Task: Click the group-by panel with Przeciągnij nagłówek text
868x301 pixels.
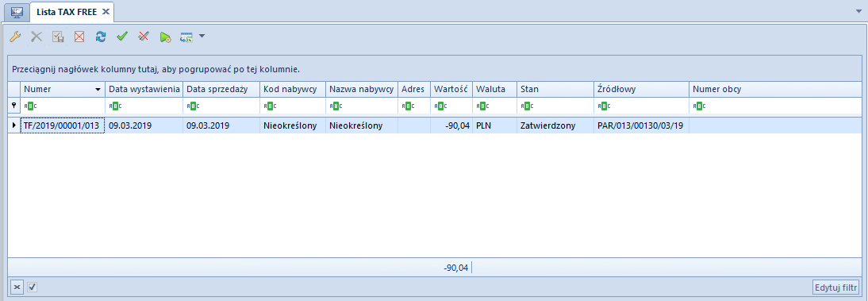Action: 435,70
